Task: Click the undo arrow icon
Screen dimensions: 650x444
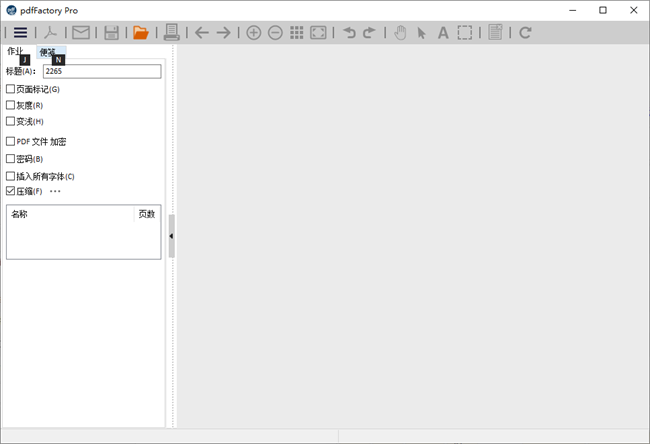Action: click(x=349, y=33)
